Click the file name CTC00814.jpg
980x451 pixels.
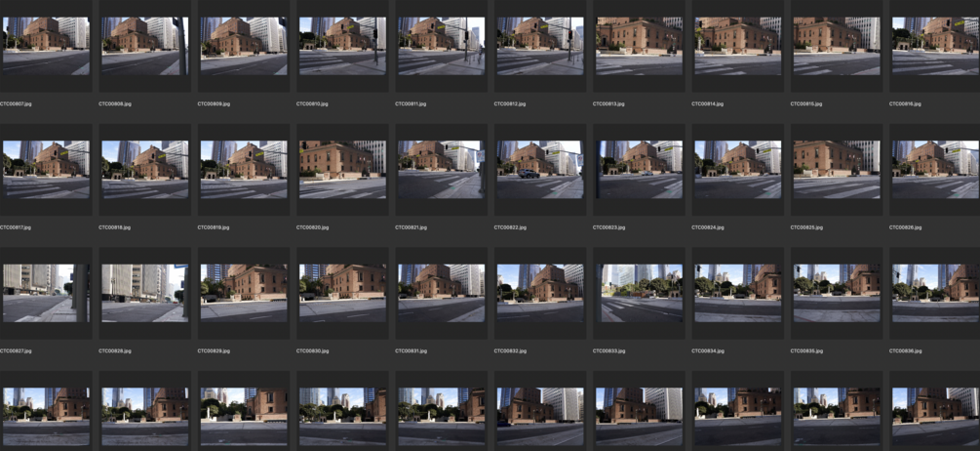point(708,103)
